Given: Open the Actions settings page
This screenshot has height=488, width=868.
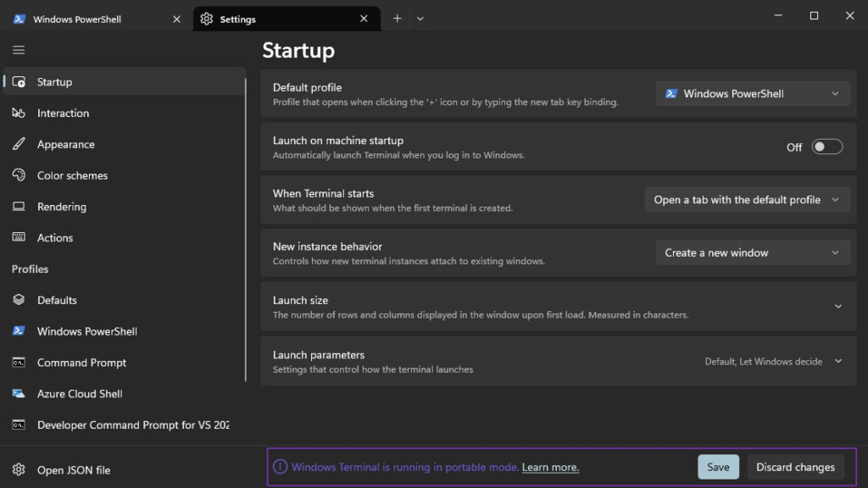Looking at the screenshot, I should point(53,237).
